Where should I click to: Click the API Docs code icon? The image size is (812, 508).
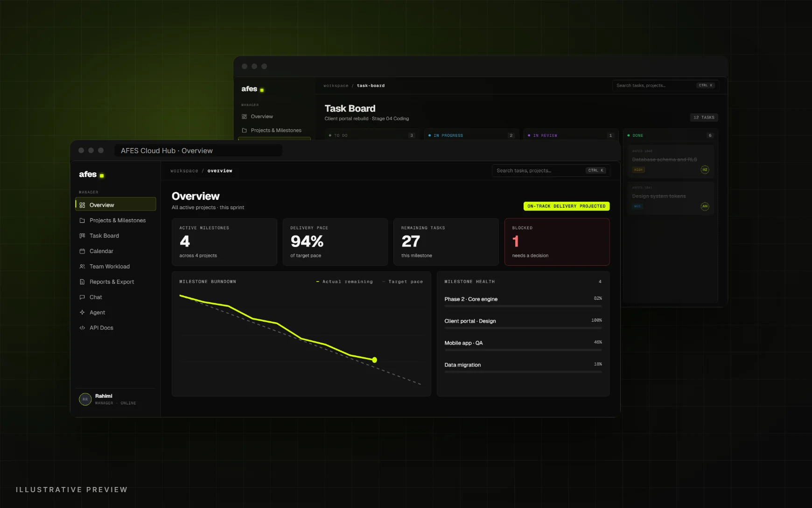point(82,328)
